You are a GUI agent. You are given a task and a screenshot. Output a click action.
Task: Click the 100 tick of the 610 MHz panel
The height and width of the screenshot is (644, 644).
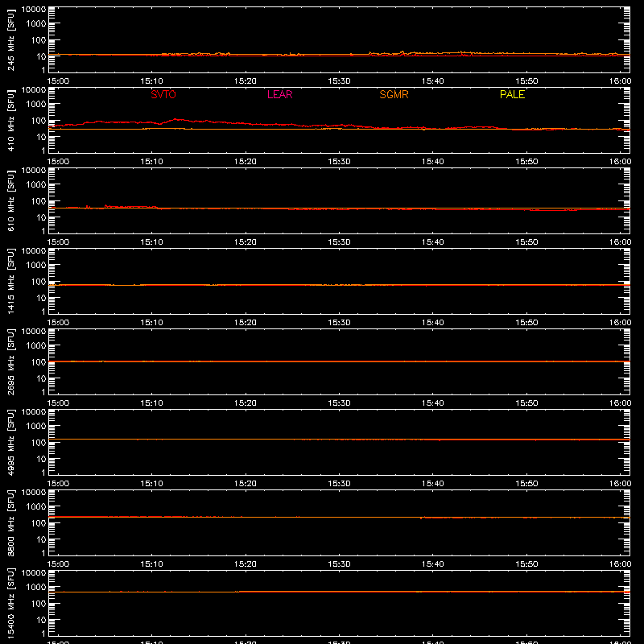coord(39,201)
